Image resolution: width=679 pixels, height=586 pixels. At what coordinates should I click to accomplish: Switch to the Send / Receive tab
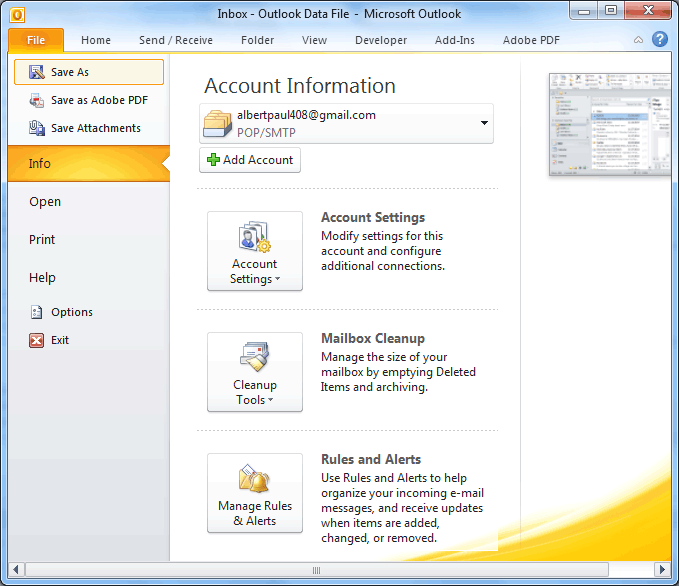coord(176,40)
